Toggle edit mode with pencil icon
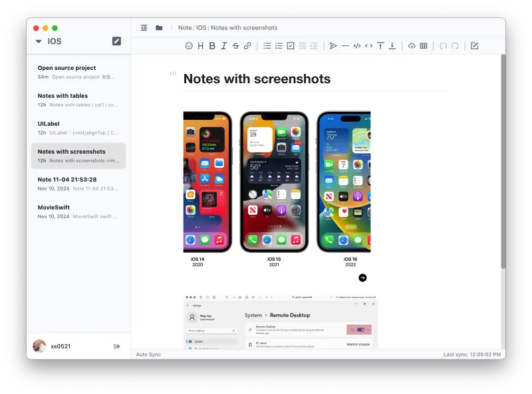 click(x=474, y=46)
